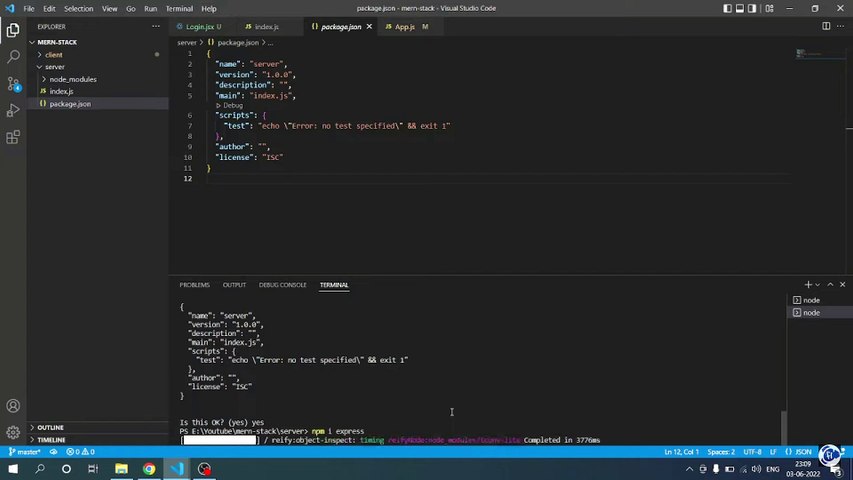Open the Accounts menu icon

13,406
